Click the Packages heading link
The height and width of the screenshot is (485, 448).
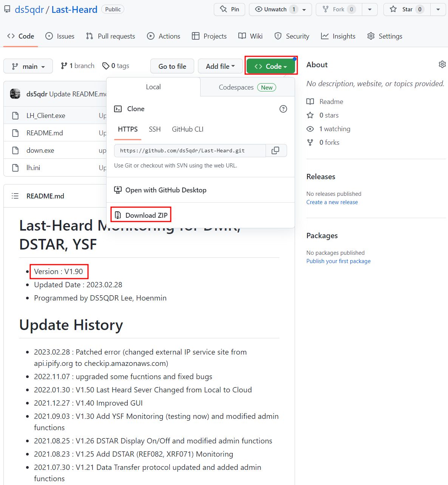pyautogui.click(x=322, y=236)
